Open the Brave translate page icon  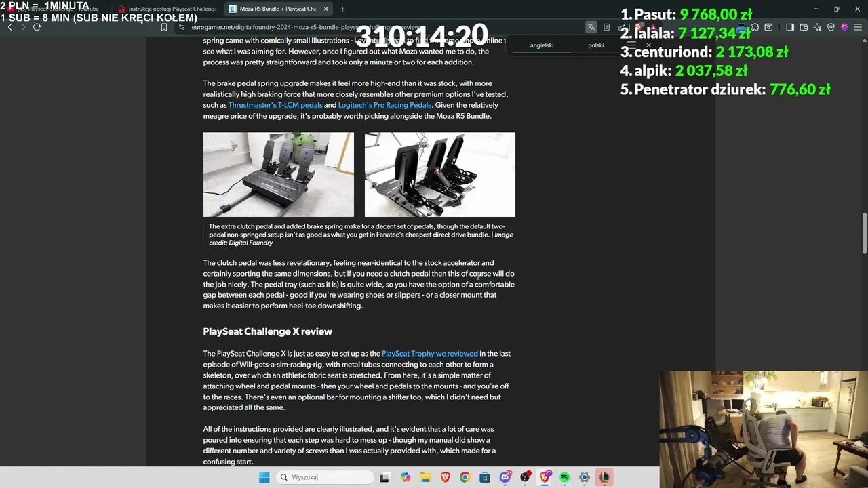[x=591, y=27]
